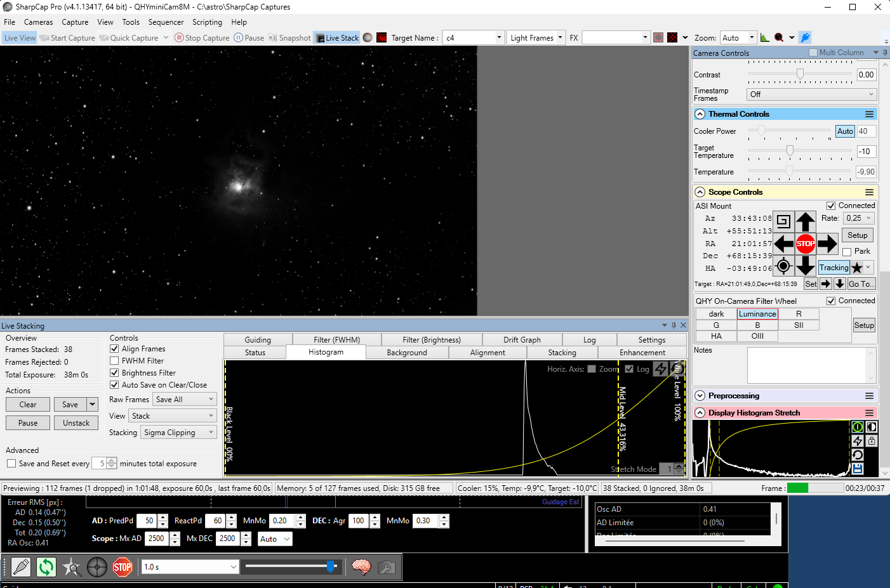Viewport: 890px width, 588px height.
Task: Open the mount Rate 0,25 dropdown
Action: 860,218
